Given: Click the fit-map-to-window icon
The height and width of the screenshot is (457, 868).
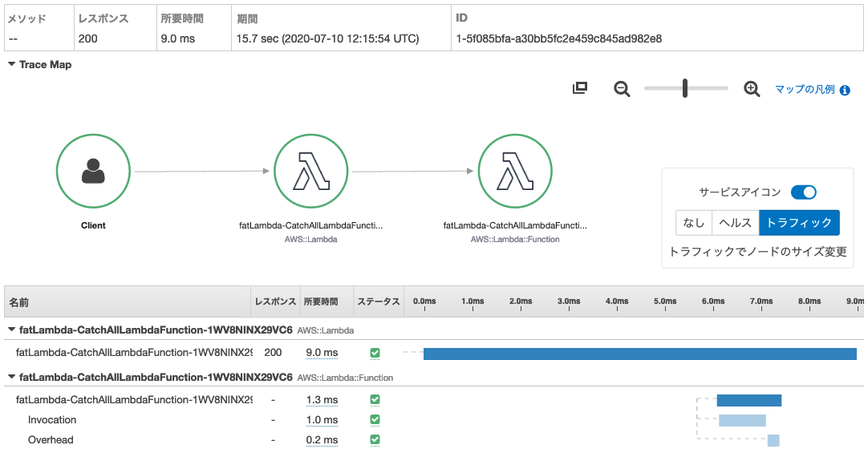Looking at the screenshot, I should coord(579,88).
